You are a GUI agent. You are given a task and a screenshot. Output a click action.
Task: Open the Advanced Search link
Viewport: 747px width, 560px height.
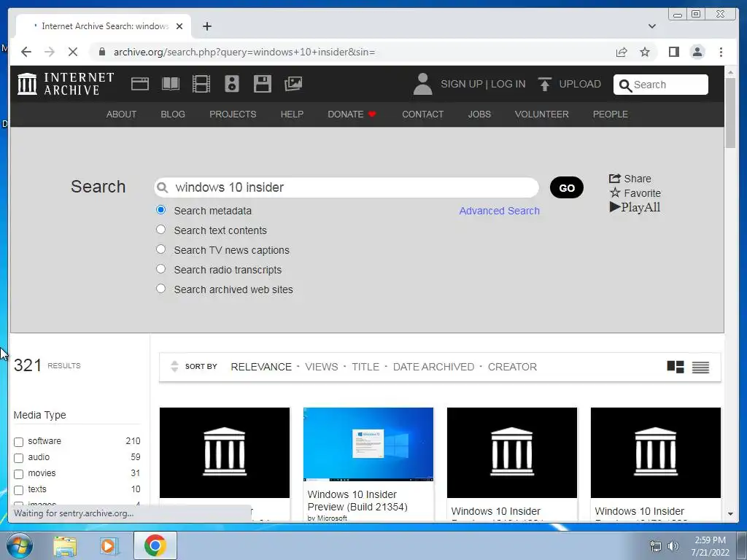499,211
